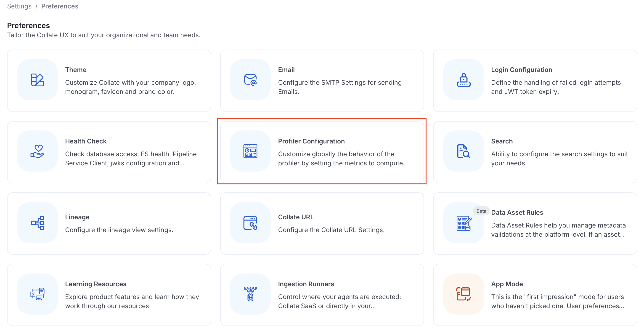Click the Ingestion Runners funnel icon
644x331 pixels.
[250, 294]
